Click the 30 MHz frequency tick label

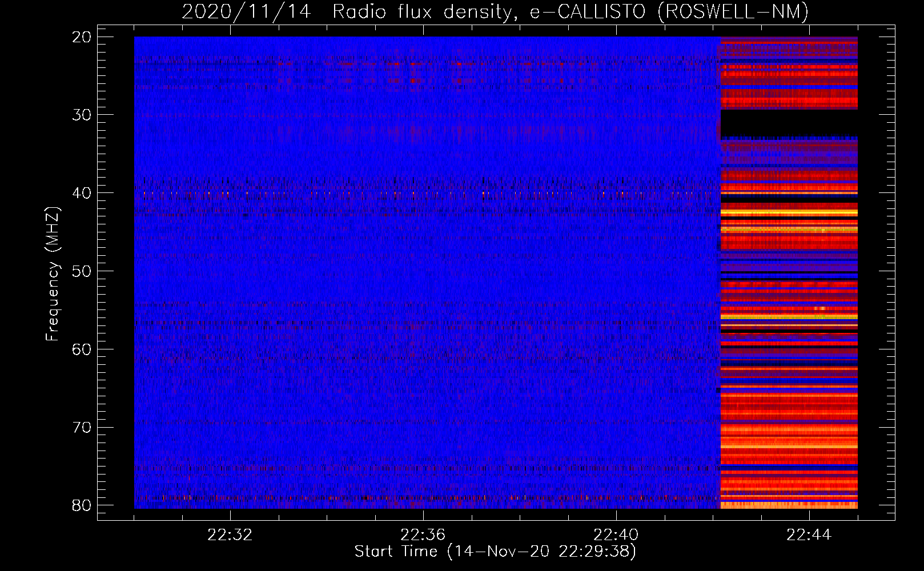point(82,115)
